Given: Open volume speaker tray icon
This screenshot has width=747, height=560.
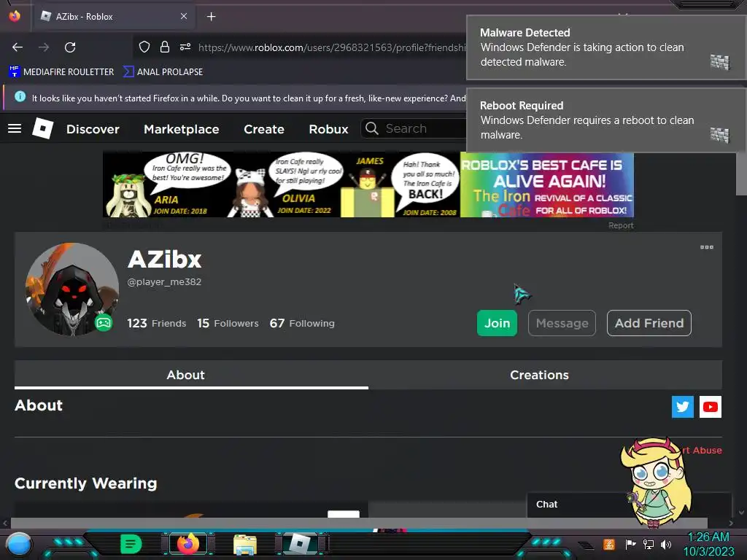Looking at the screenshot, I should click(x=666, y=544).
